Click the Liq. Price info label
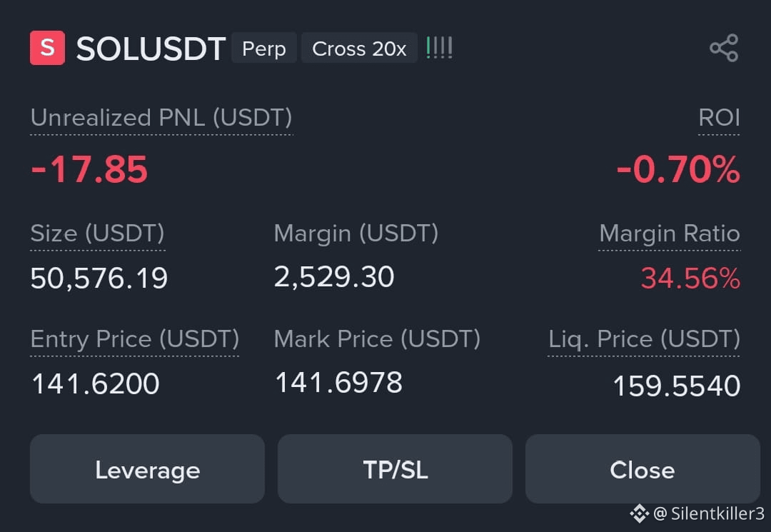Viewport: 771px width, 532px height. point(643,339)
